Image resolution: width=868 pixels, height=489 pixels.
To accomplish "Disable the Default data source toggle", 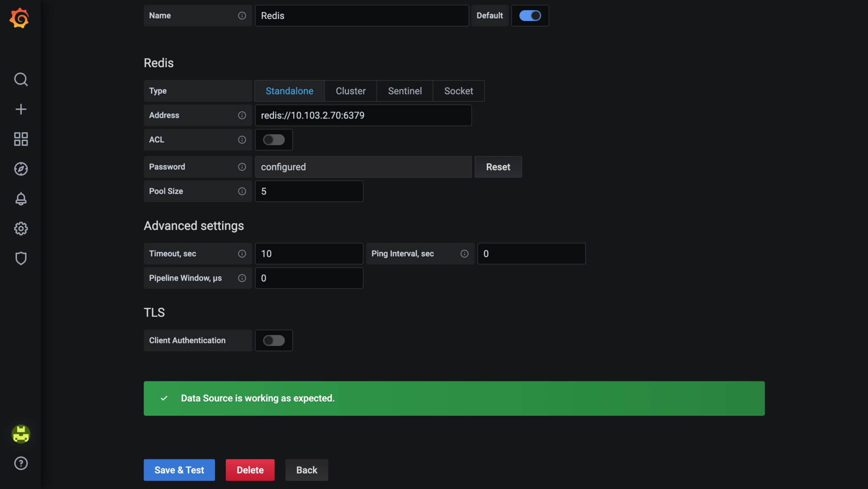I will 530,15.
